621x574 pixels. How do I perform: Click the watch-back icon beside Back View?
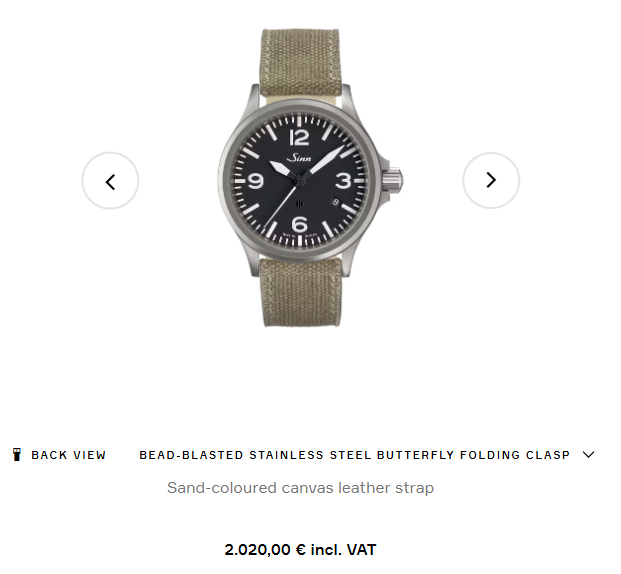[x=17, y=454]
